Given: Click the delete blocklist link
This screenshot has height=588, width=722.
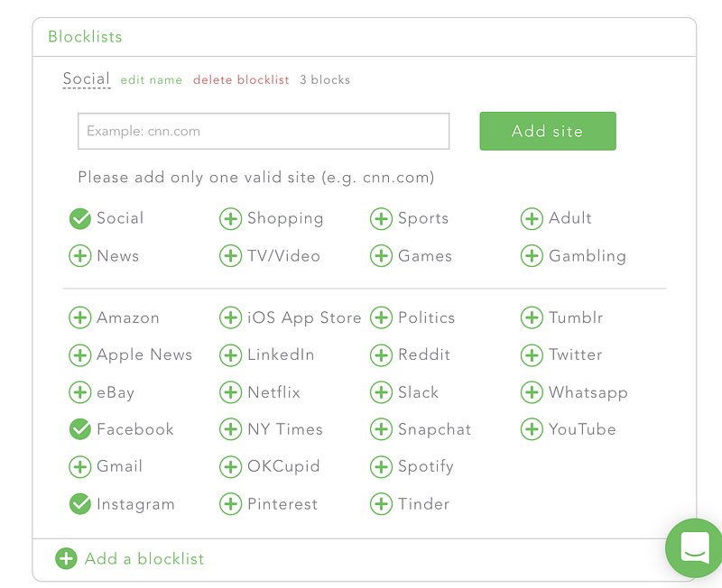Looking at the screenshot, I should tap(241, 79).
